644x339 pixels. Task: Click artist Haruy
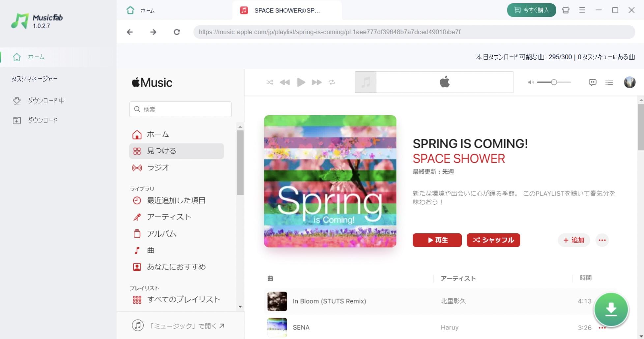pyautogui.click(x=450, y=327)
